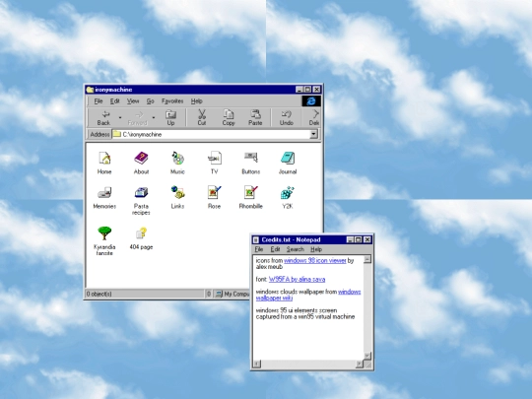532x399 pixels.
Task: Expand the Forward button history dropdown arrow
Action: coord(154,118)
